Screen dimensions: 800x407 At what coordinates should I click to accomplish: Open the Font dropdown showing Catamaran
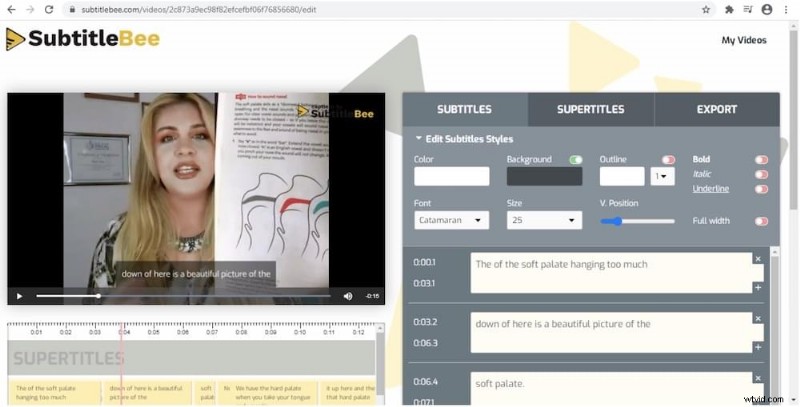pyautogui.click(x=452, y=220)
